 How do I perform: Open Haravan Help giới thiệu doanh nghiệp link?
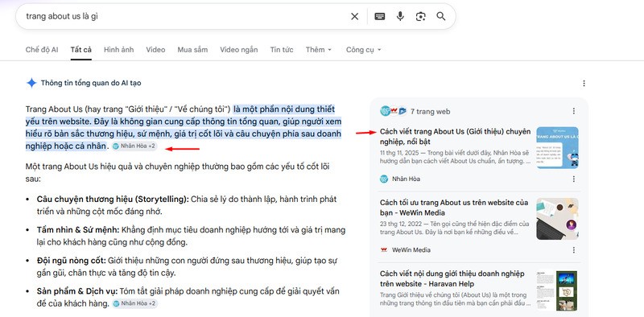coord(452,279)
